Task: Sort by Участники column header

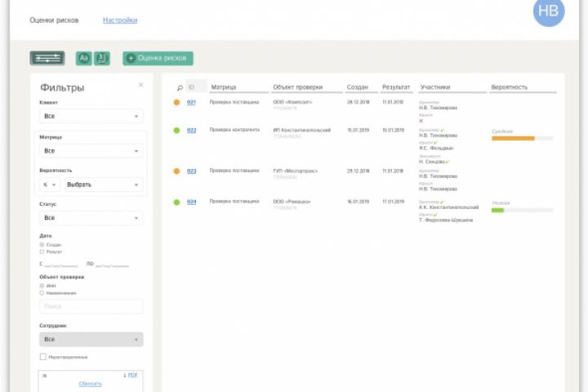Action: pos(435,87)
